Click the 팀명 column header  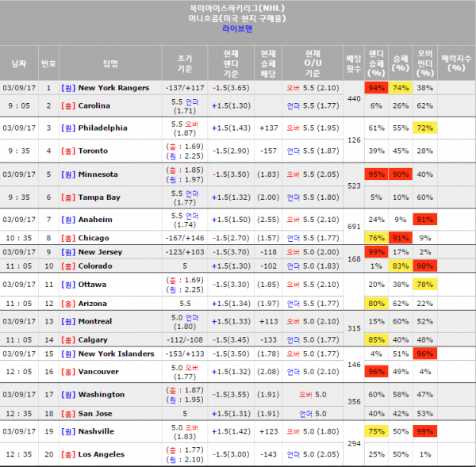110,63
